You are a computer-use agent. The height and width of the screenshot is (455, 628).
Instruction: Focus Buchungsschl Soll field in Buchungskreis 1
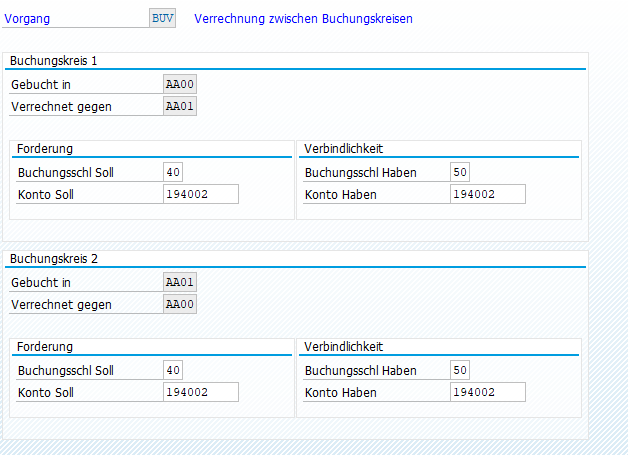pos(172,173)
